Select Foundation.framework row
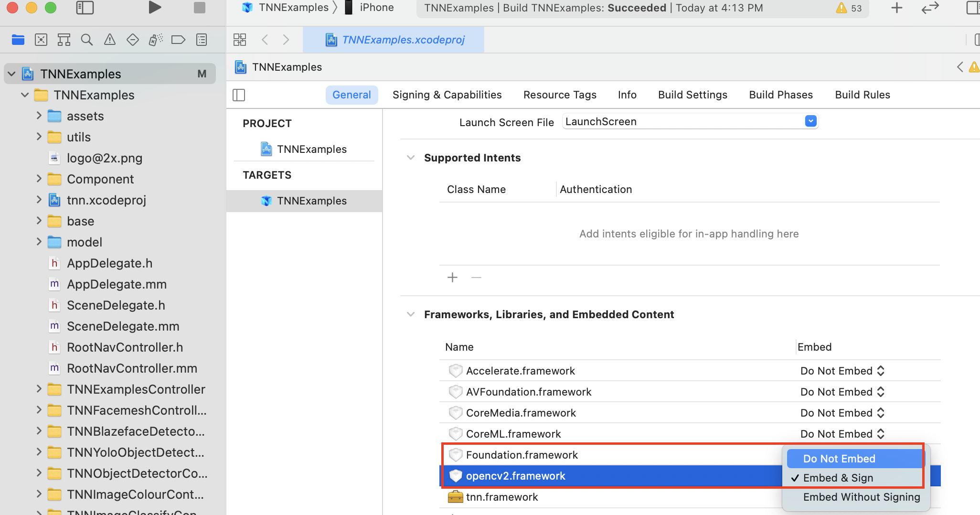The image size is (980, 515). [611, 455]
